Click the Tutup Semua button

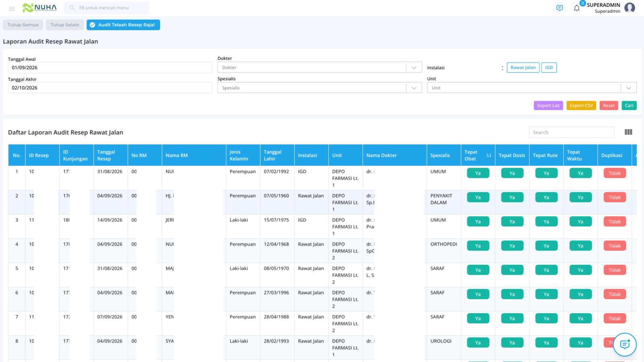[23, 25]
